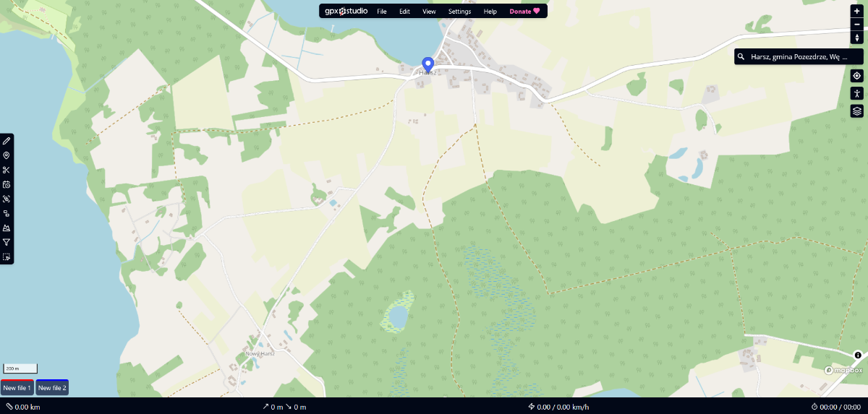Screen dimensions: 868x414
Task: Zoom out with the minus button
Action: [857, 25]
